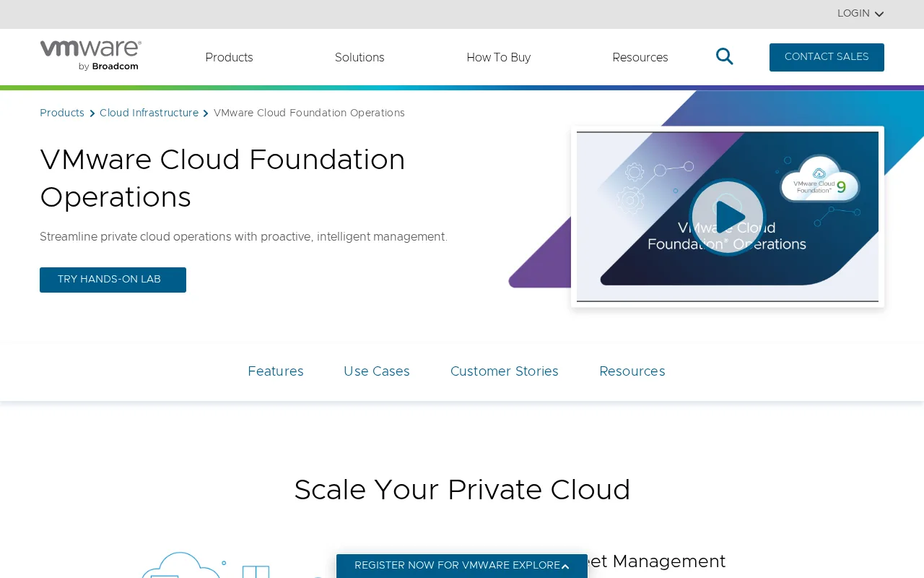Click the VMware Cloud Foundation Operations breadcrumb text
The height and width of the screenshot is (578, 924).
coord(309,113)
